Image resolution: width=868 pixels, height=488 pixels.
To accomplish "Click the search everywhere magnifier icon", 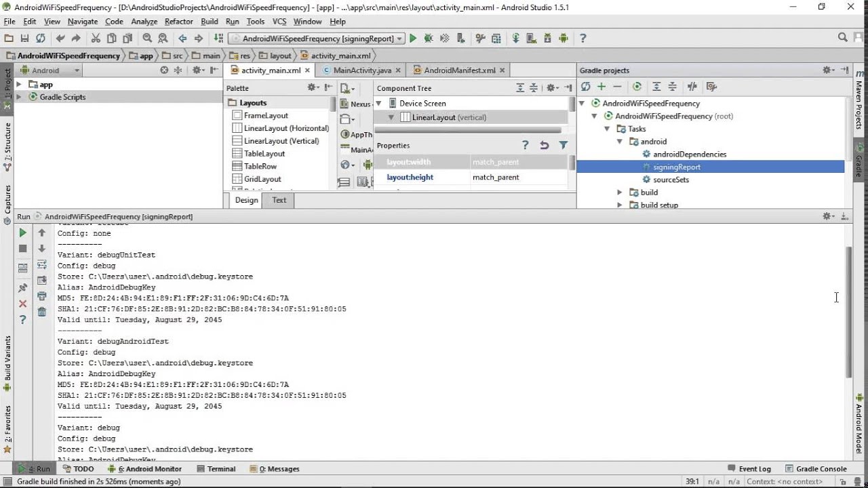I will 842,38.
